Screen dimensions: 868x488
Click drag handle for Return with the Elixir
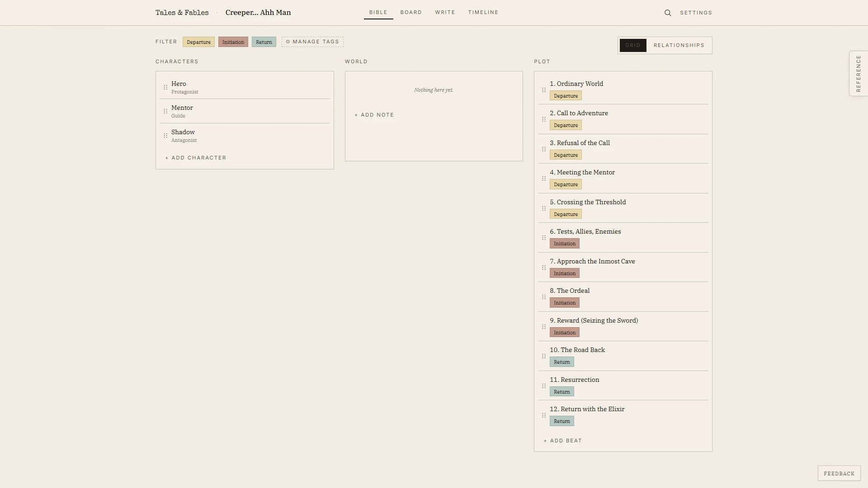pos(544,415)
